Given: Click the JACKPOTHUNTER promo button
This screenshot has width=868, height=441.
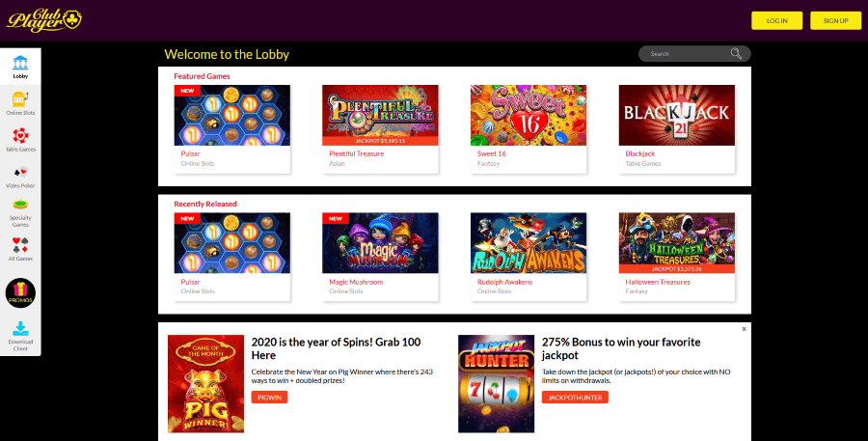Looking at the screenshot, I should coord(575,398).
